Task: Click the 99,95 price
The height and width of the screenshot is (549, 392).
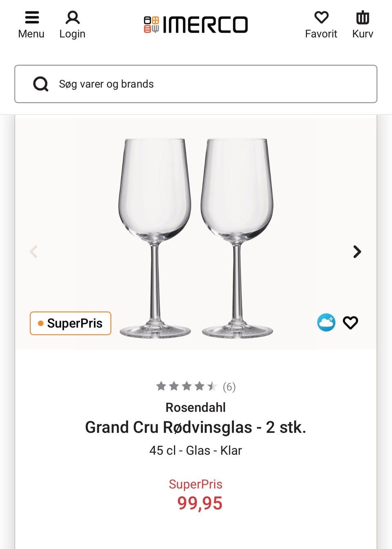Action: [x=200, y=503]
